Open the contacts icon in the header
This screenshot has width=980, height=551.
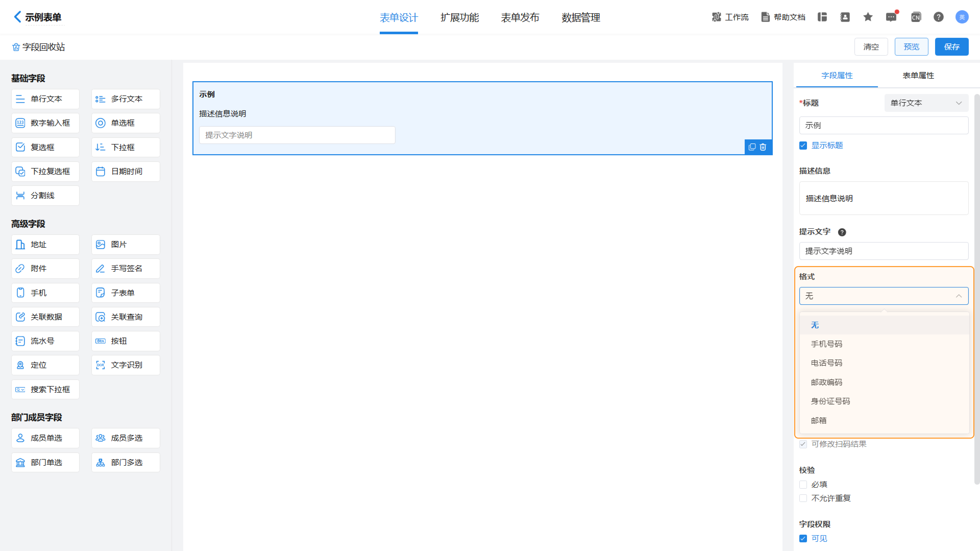pos(845,17)
